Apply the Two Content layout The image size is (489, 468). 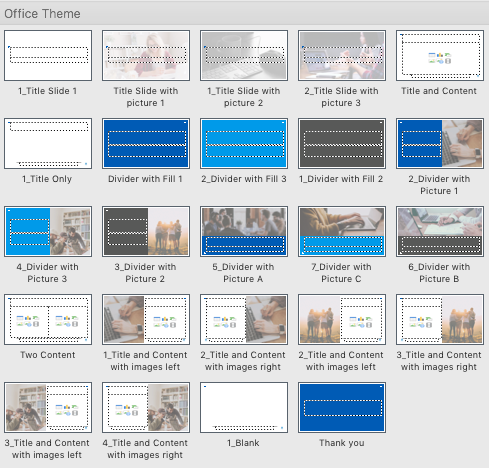pos(48,319)
